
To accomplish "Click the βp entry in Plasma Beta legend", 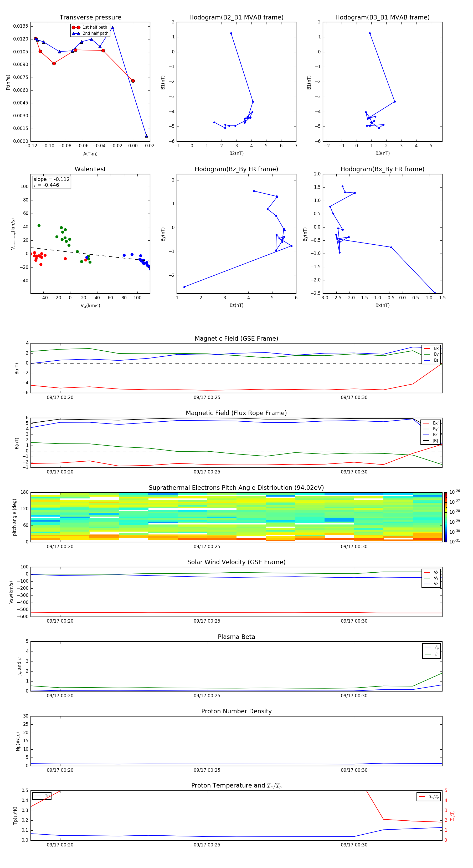I will (x=431, y=647).
